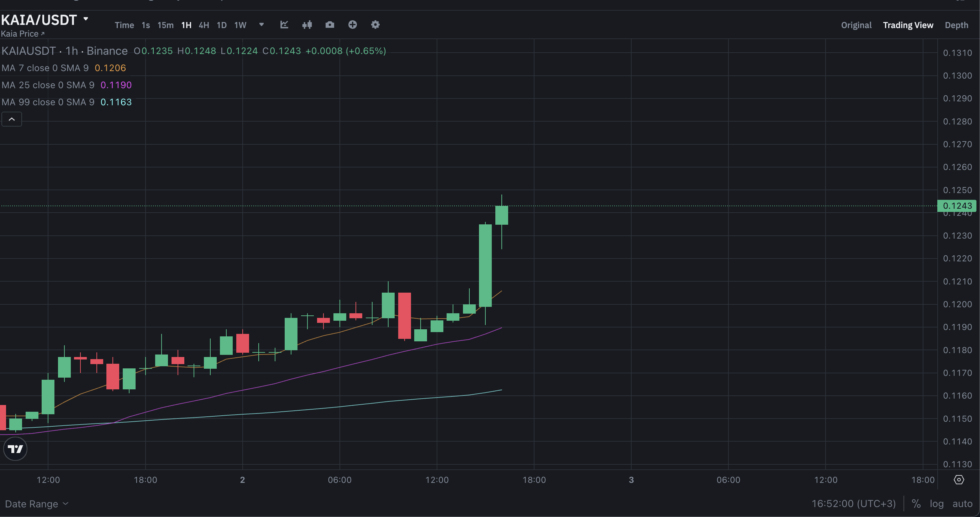Select the 1D interval
Image resolution: width=980 pixels, height=517 pixels.
point(222,25)
